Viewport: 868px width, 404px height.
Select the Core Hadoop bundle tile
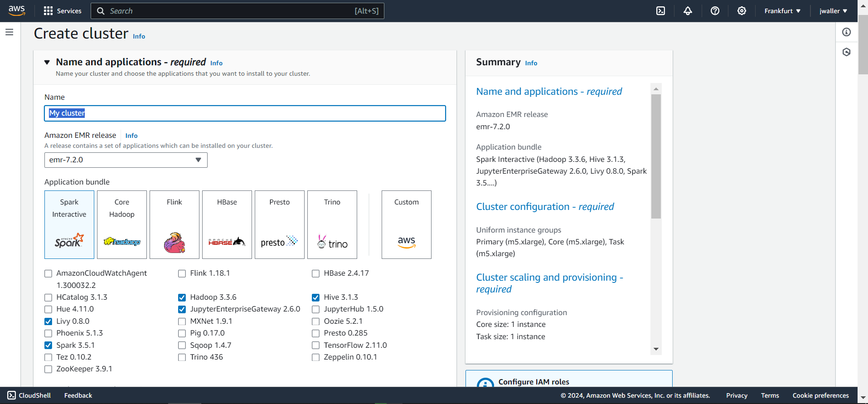pos(122,224)
